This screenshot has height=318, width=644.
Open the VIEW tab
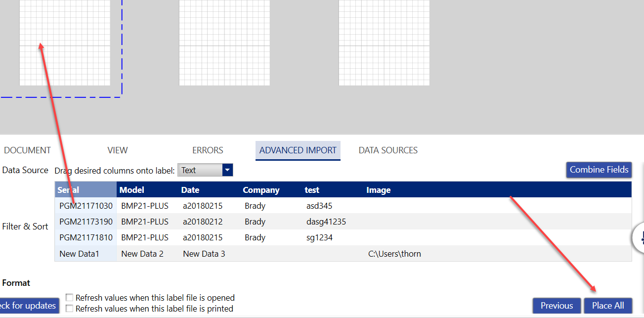(118, 150)
